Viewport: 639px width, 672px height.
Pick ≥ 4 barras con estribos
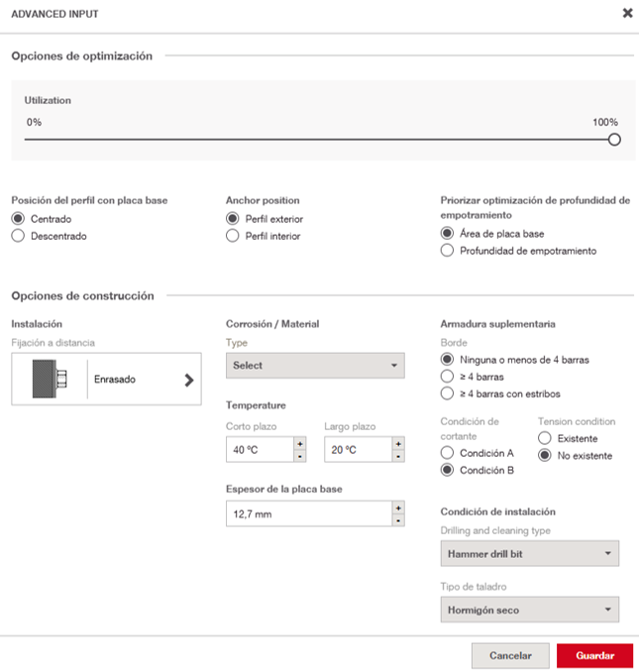click(x=447, y=393)
